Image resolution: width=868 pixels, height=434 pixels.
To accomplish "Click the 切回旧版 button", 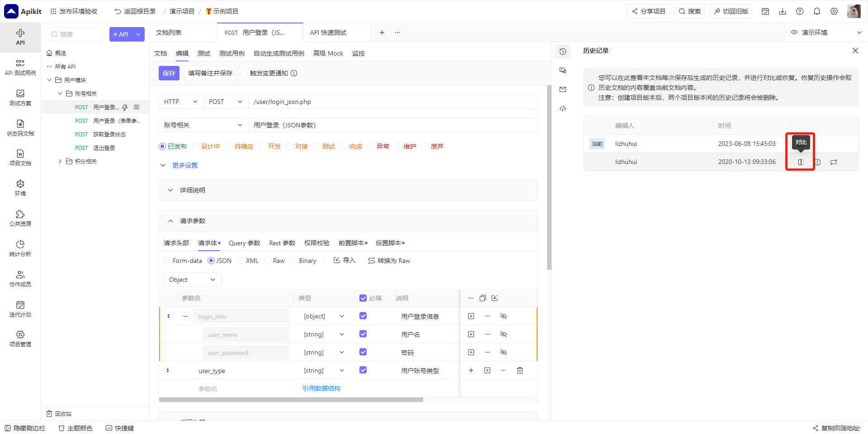I will coord(731,11).
